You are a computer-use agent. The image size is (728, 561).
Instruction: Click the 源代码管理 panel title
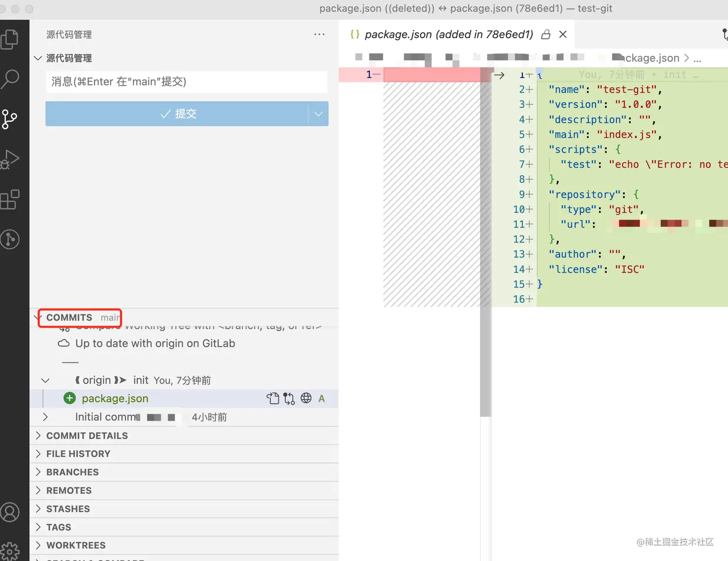[69, 35]
